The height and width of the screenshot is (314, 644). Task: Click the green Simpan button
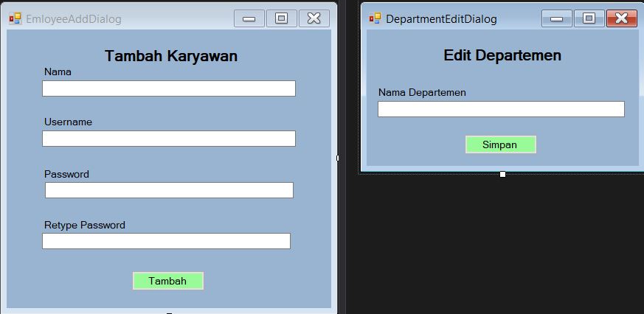501,145
